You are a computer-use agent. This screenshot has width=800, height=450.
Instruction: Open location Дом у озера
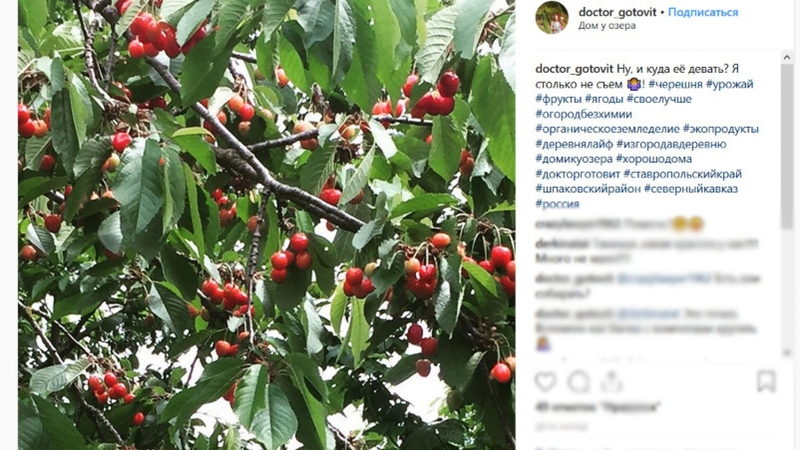pyautogui.click(x=607, y=26)
